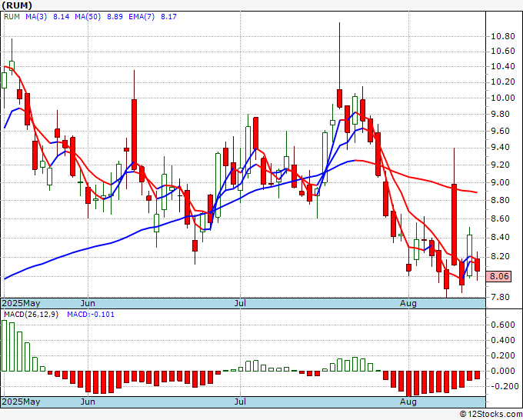Click the 9.60 price axis label
This screenshot has height=420, width=523.
500,131
